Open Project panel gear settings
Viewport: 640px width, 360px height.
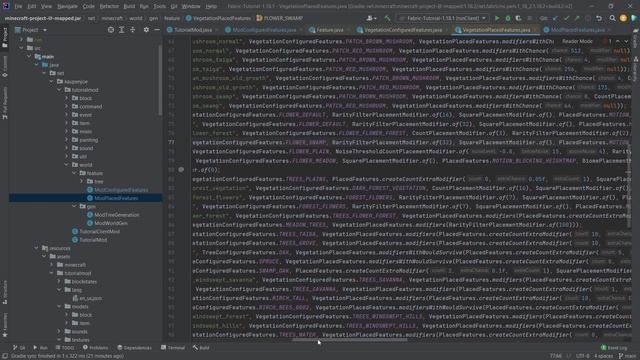click(146, 30)
